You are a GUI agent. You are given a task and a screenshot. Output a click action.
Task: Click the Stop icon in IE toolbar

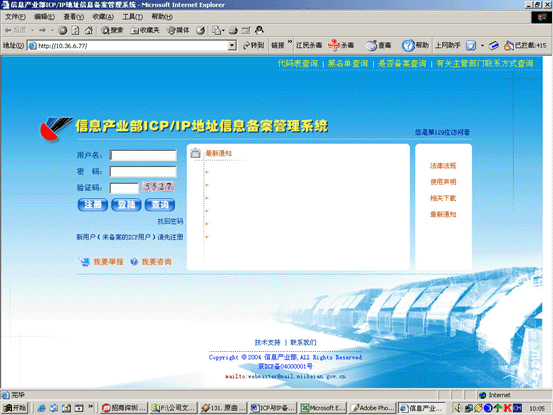63,30
